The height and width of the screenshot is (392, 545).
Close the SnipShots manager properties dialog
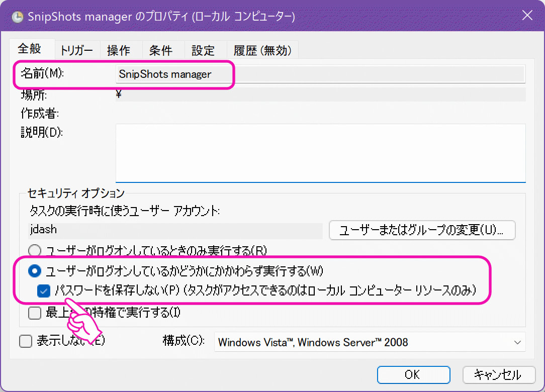coord(527,15)
